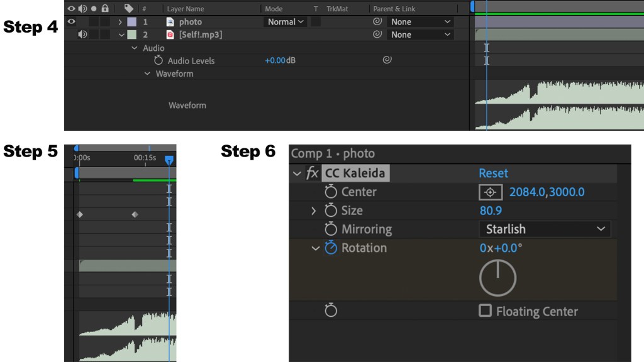Open the Mirroring dropdown showing Starlish
This screenshot has width=644, height=362.
coord(544,229)
